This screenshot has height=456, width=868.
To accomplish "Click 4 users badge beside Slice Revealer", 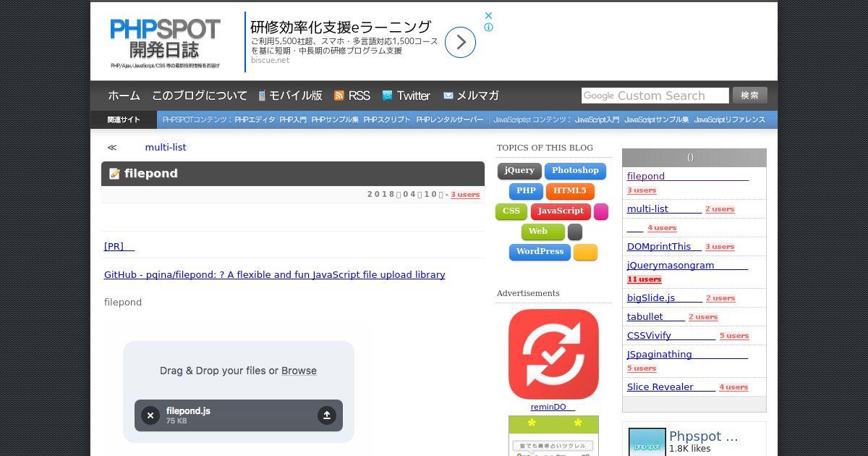I will click(x=733, y=387).
